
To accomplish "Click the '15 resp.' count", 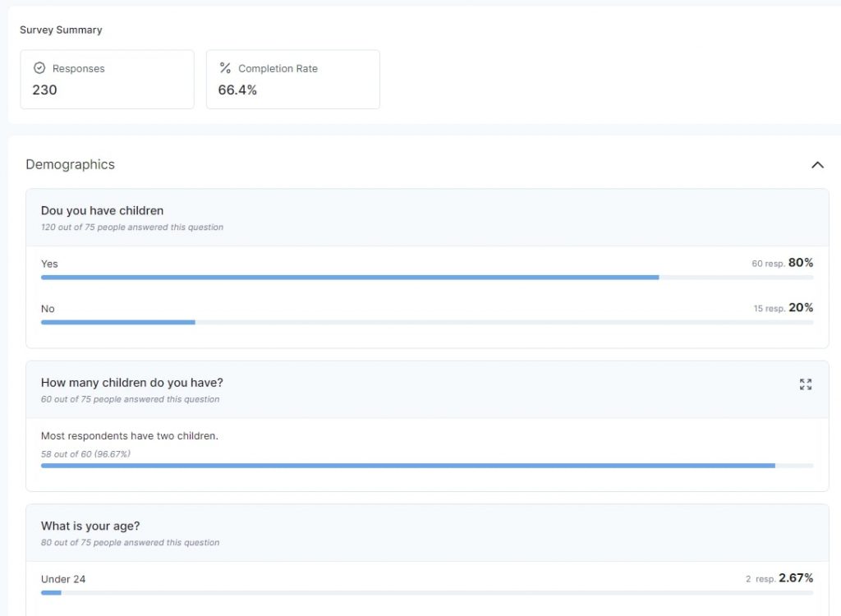I will click(x=769, y=309).
